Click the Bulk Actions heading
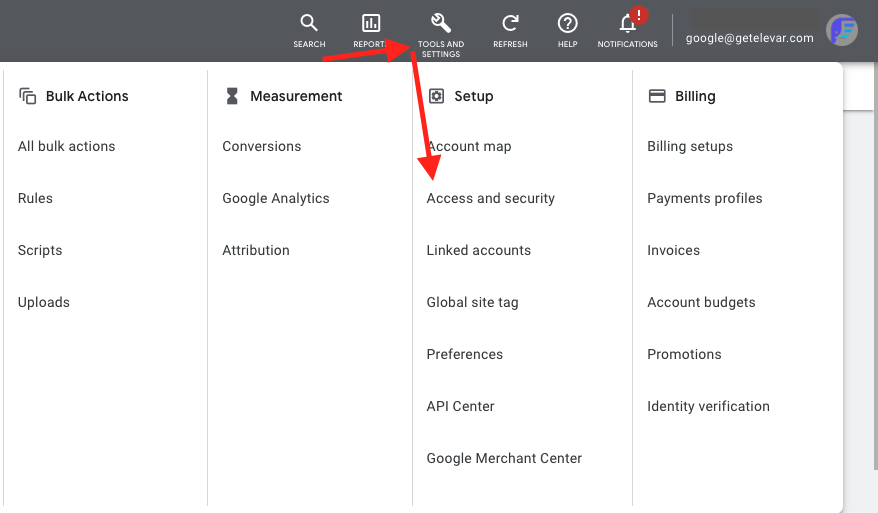 click(x=87, y=96)
